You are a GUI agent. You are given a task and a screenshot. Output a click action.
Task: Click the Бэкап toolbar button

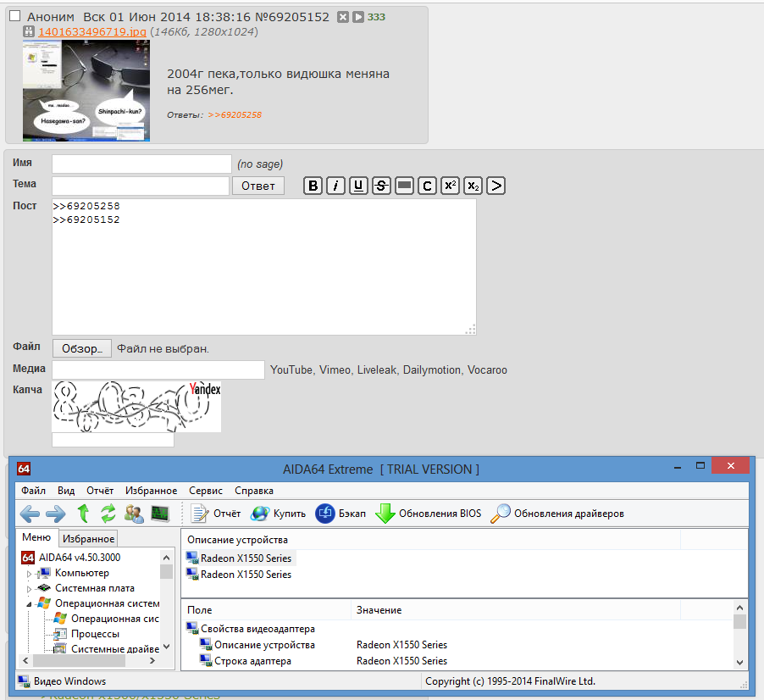[x=340, y=514]
